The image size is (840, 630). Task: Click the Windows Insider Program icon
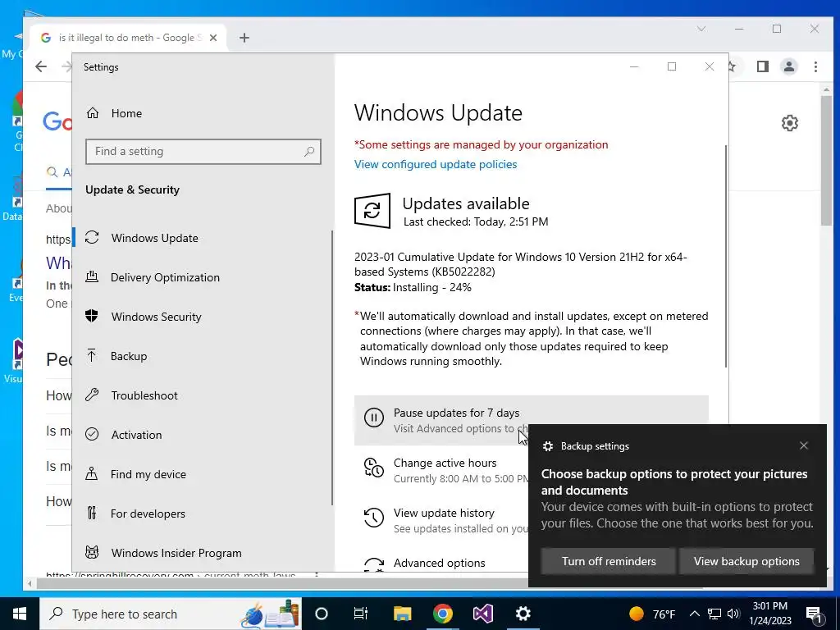click(92, 552)
